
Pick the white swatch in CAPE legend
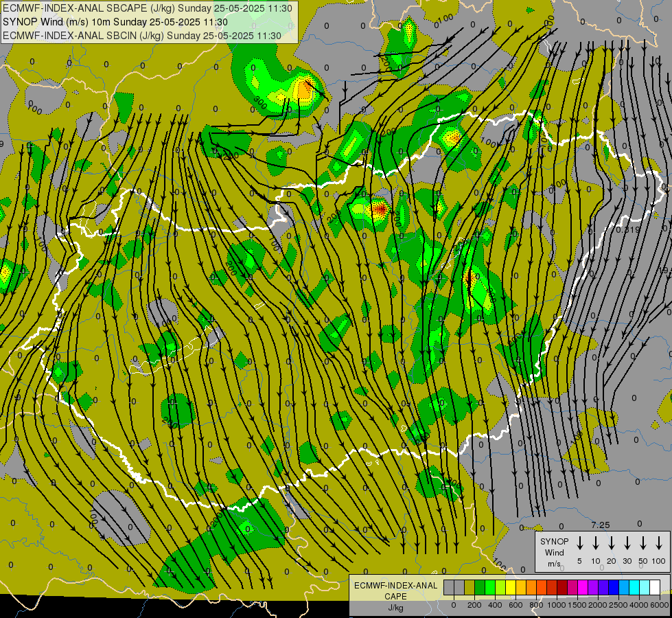(x=654, y=587)
